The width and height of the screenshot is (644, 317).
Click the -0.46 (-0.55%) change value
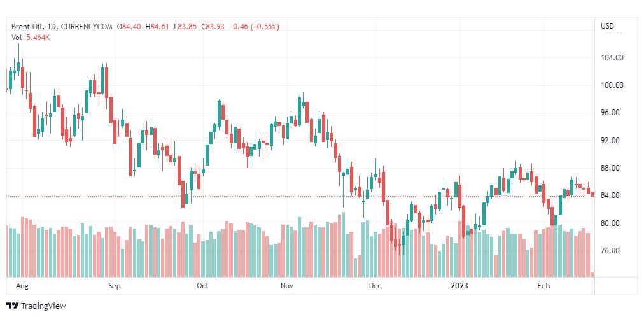click(254, 27)
